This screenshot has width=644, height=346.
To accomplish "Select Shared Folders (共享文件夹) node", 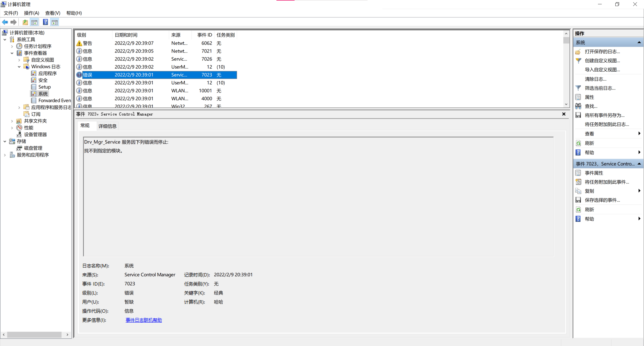I will point(35,121).
